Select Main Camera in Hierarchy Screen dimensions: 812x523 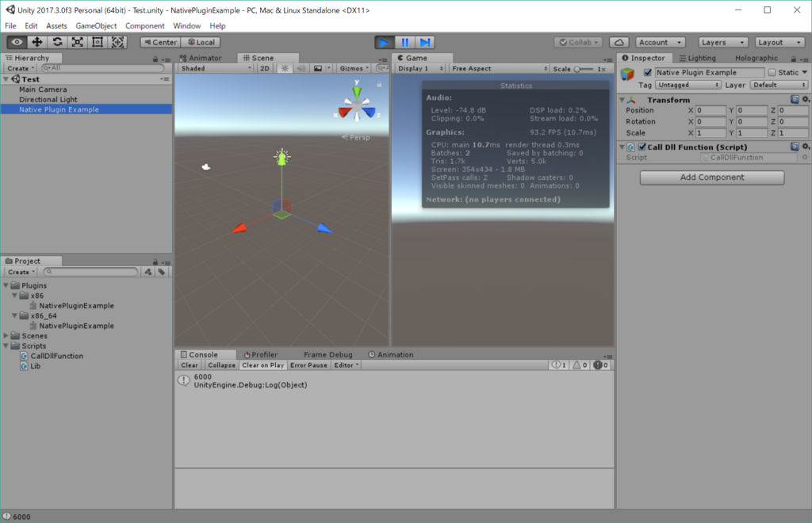point(43,89)
